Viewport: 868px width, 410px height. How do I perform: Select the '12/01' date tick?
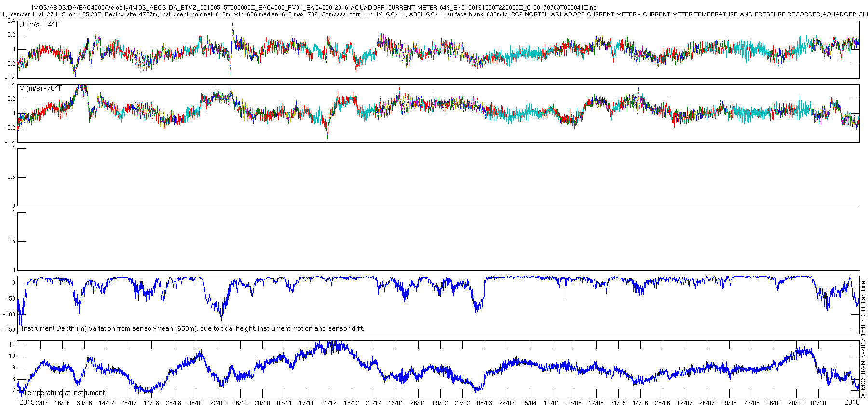click(x=396, y=403)
